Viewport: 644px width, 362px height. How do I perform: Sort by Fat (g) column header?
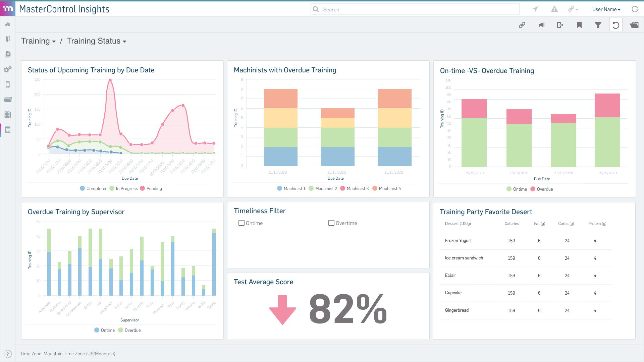point(539,224)
